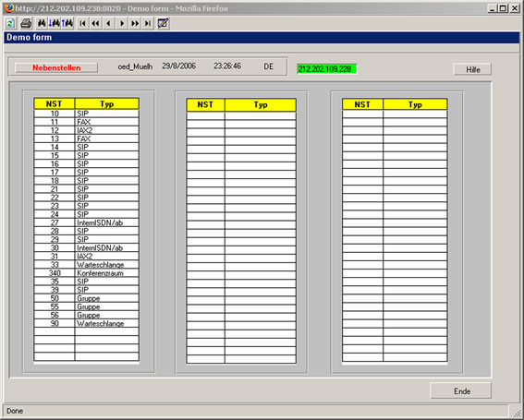
Task: Select the NST header in first table
Action: (x=54, y=103)
